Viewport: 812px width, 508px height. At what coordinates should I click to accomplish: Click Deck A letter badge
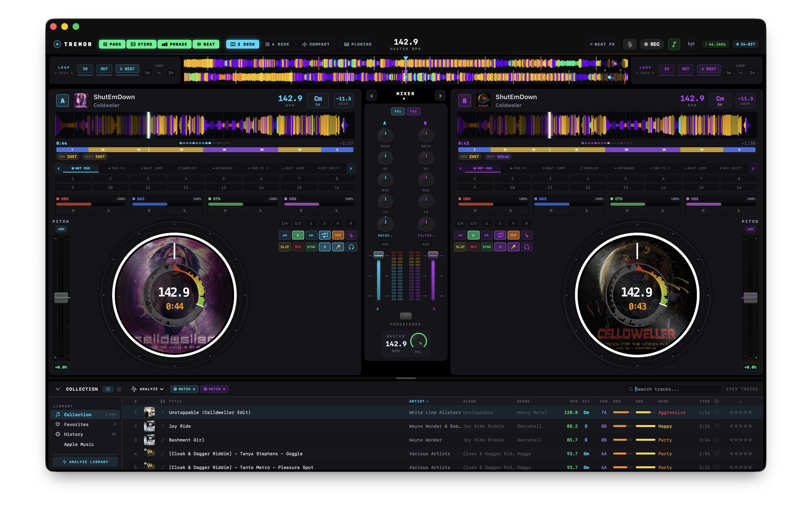62,100
